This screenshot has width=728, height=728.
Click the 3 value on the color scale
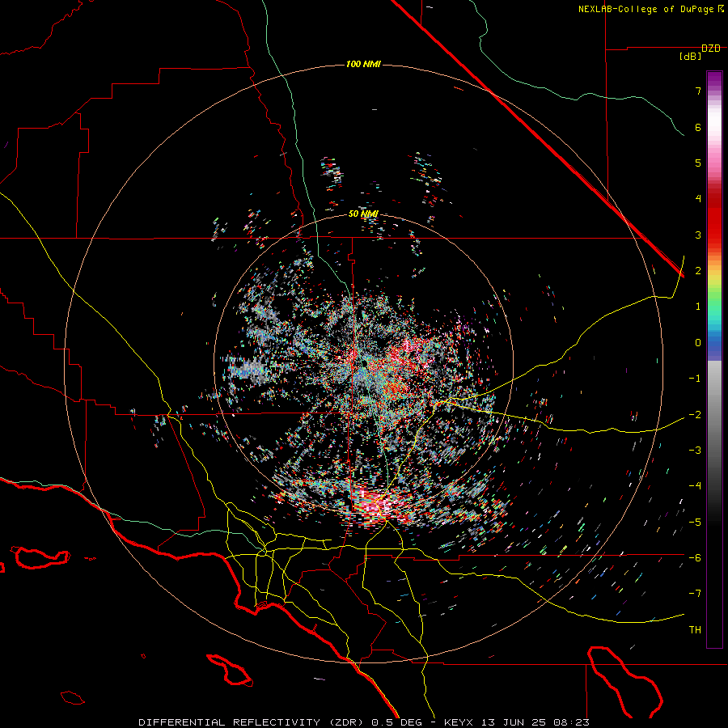(x=698, y=235)
